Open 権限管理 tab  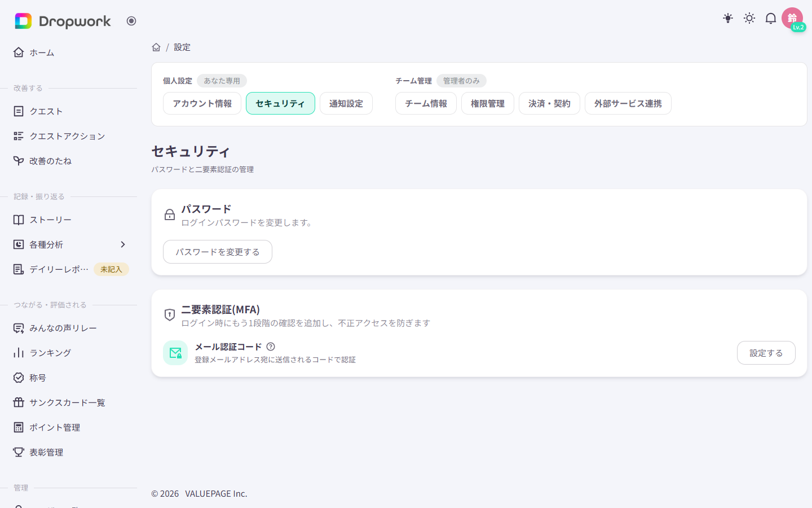pos(488,103)
